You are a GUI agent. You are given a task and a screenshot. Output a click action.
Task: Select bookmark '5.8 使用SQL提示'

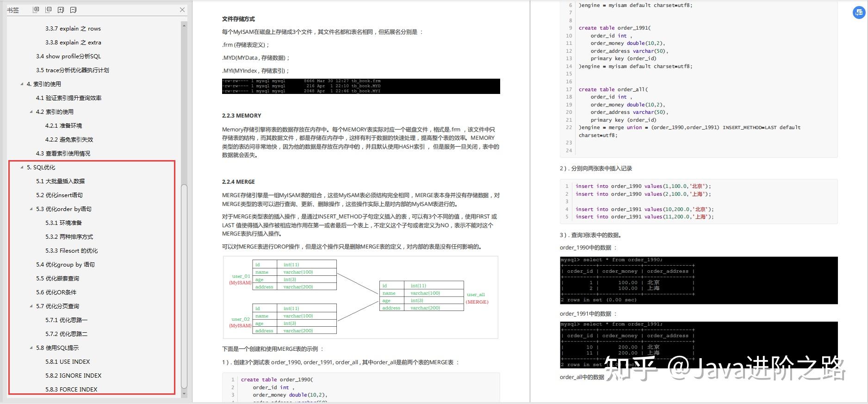[x=57, y=348]
